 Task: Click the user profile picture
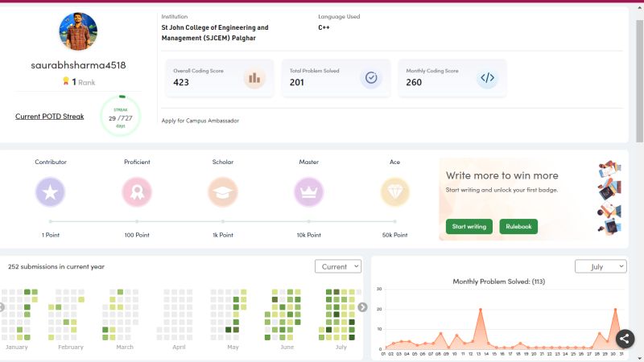[x=78, y=31]
